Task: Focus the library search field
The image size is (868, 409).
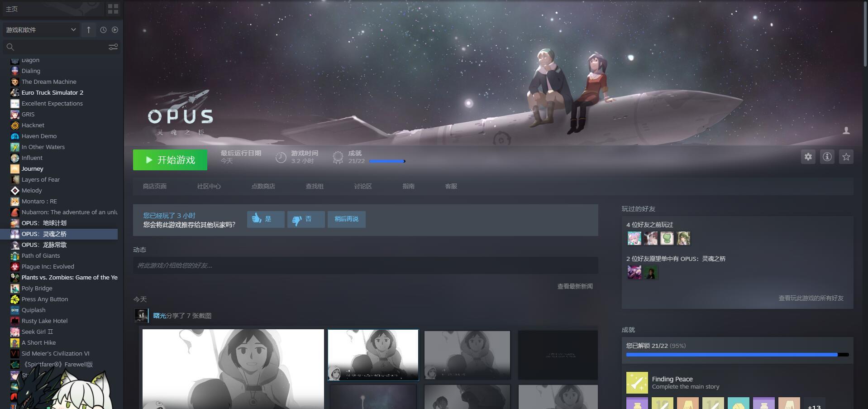Action: click(61, 47)
